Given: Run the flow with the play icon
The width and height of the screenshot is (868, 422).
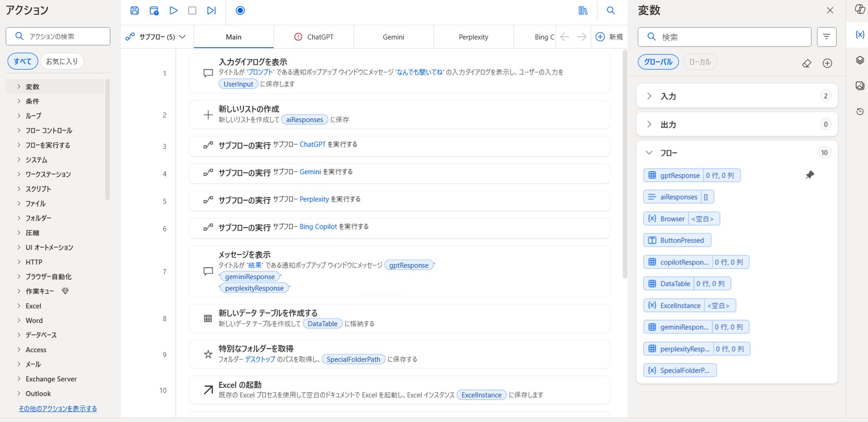Looking at the screenshot, I should (173, 11).
